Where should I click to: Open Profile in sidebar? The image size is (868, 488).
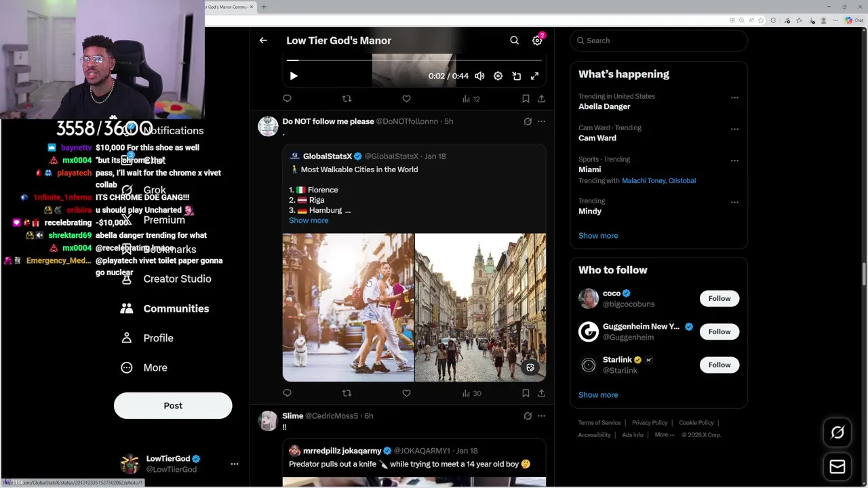pos(147,338)
